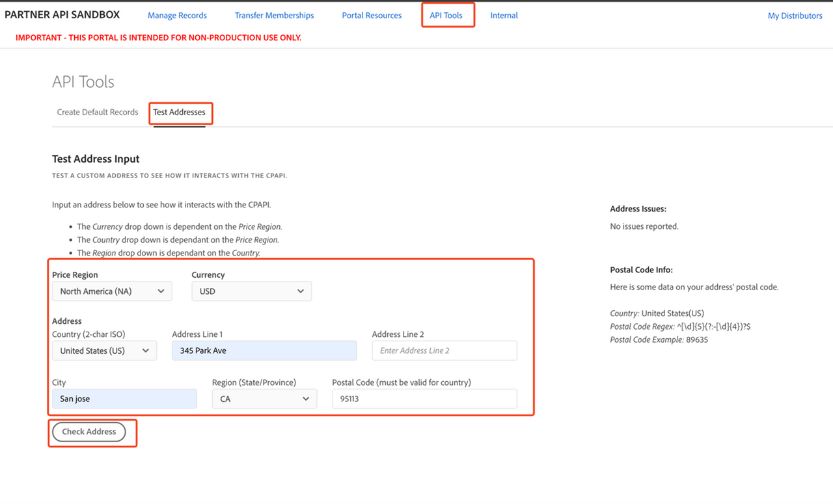Open the Manage Records menu

click(177, 16)
